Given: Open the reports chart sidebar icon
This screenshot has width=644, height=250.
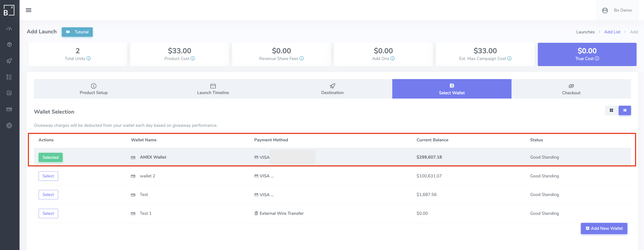Looking at the screenshot, I should point(9,93).
